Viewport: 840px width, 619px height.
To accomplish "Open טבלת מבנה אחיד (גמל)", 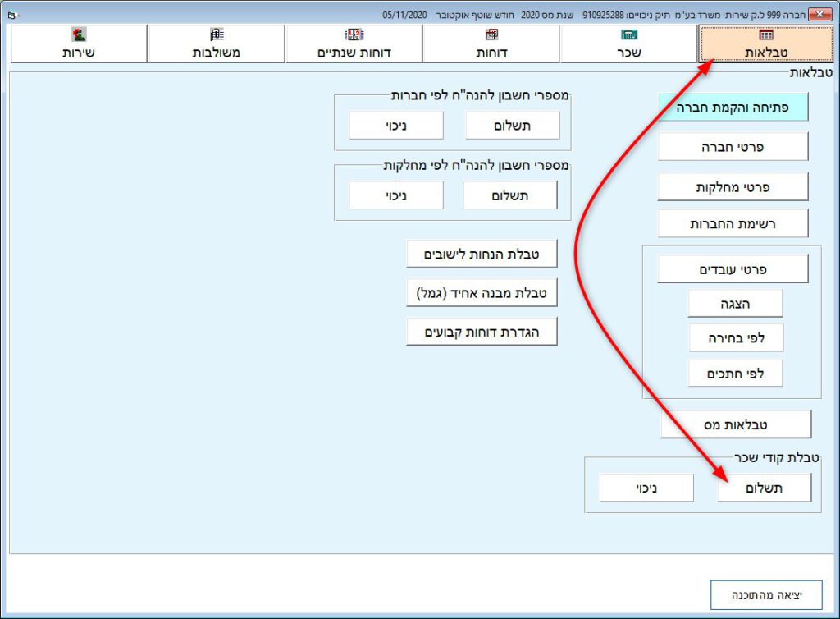I will coord(482,292).
